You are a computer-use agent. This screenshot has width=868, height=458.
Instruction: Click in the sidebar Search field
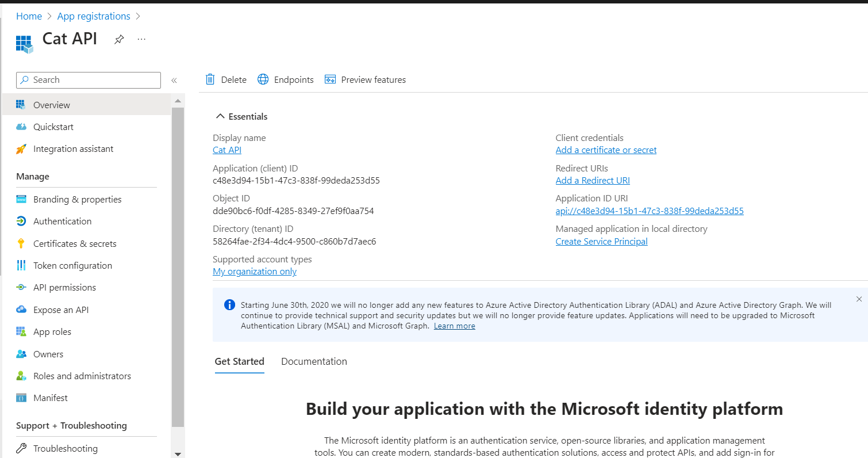[x=89, y=80]
